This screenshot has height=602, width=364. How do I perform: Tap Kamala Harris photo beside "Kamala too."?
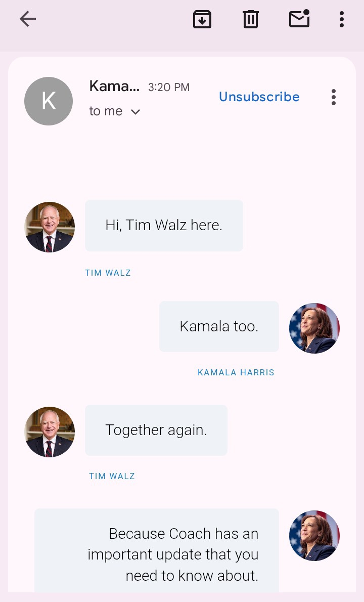pyautogui.click(x=314, y=328)
